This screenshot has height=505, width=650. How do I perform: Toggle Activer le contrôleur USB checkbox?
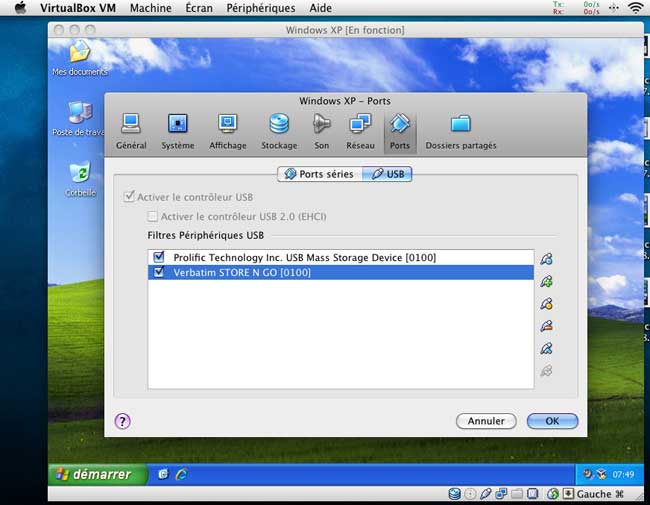tap(128, 197)
